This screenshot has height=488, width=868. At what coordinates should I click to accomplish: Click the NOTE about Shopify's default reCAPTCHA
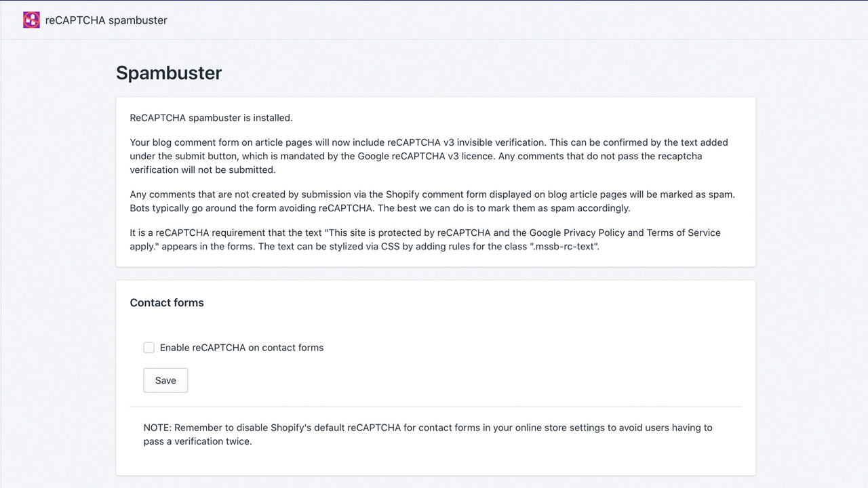[x=427, y=434]
